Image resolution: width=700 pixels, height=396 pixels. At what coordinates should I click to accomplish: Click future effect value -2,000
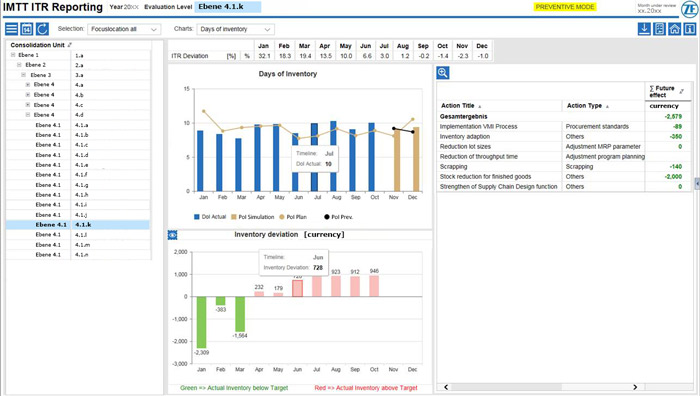point(673,177)
